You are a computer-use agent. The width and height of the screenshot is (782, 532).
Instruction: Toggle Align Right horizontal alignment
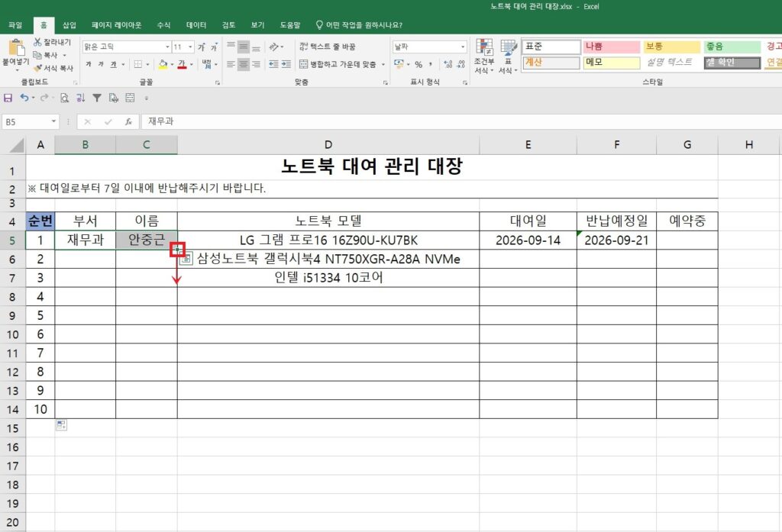point(256,64)
